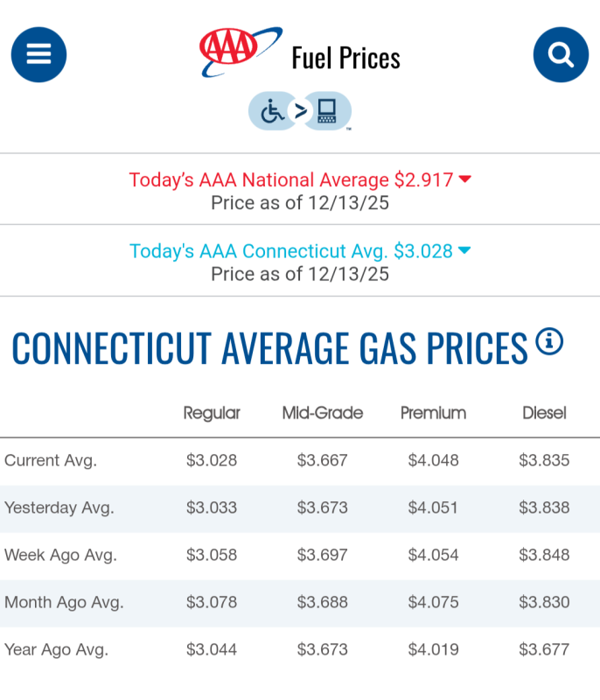Select the Mid-Grade column header

[322, 413]
